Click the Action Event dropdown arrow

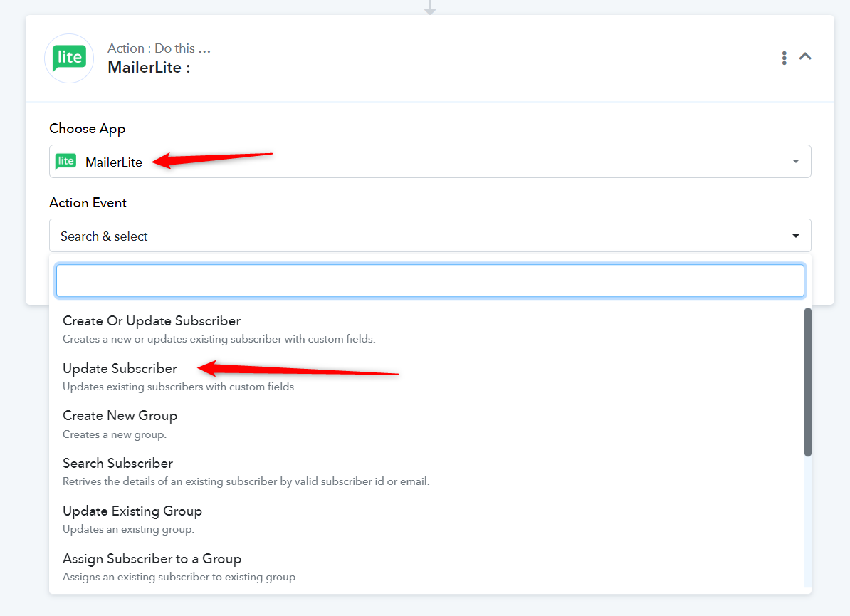click(x=795, y=235)
